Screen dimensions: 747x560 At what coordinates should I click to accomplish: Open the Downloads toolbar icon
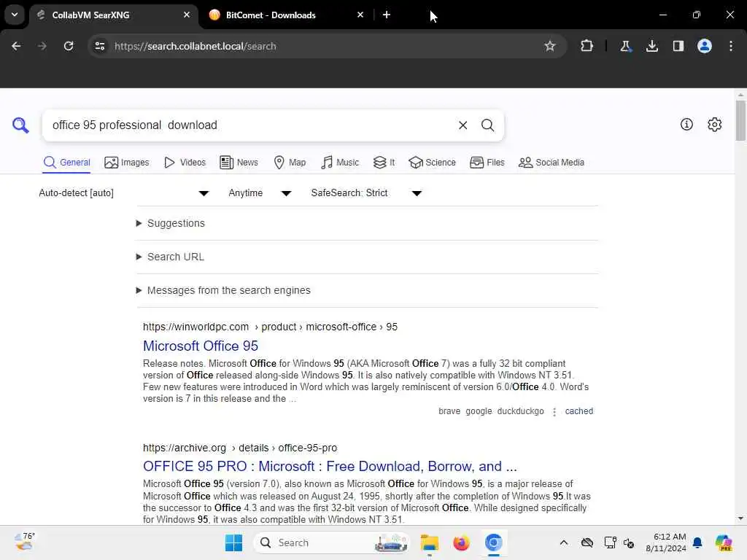[x=651, y=46]
